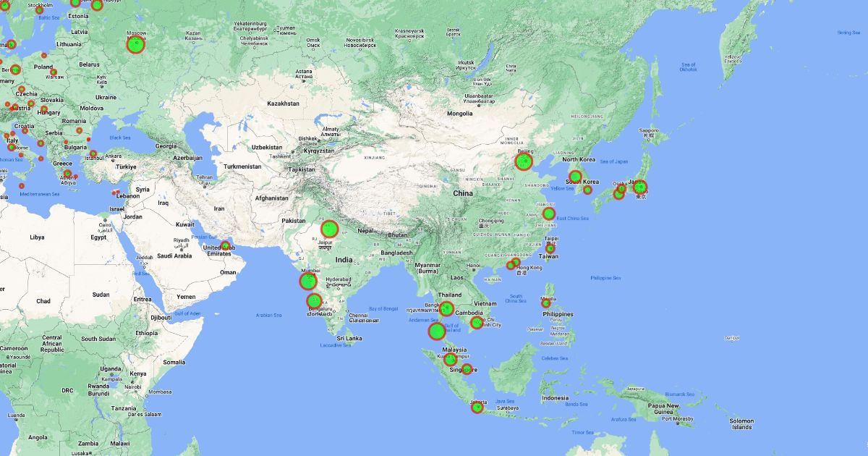
Task: Select the Shanghai marker on China's coast
Action: tap(549, 214)
